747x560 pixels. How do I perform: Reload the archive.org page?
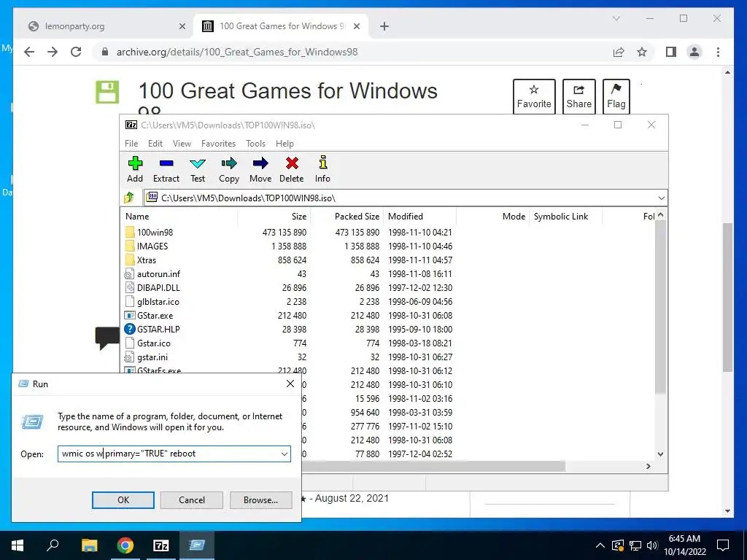click(x=76, y=52)
